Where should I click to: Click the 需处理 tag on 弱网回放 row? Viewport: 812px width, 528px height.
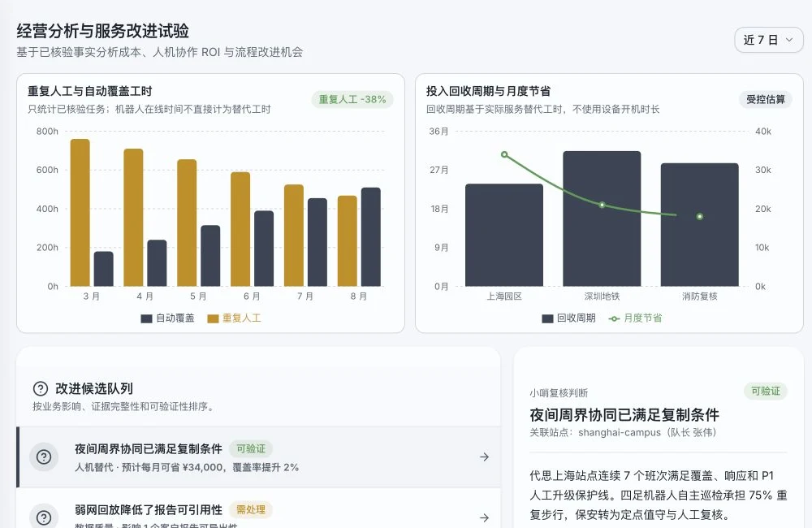click(x=251, y=510)
